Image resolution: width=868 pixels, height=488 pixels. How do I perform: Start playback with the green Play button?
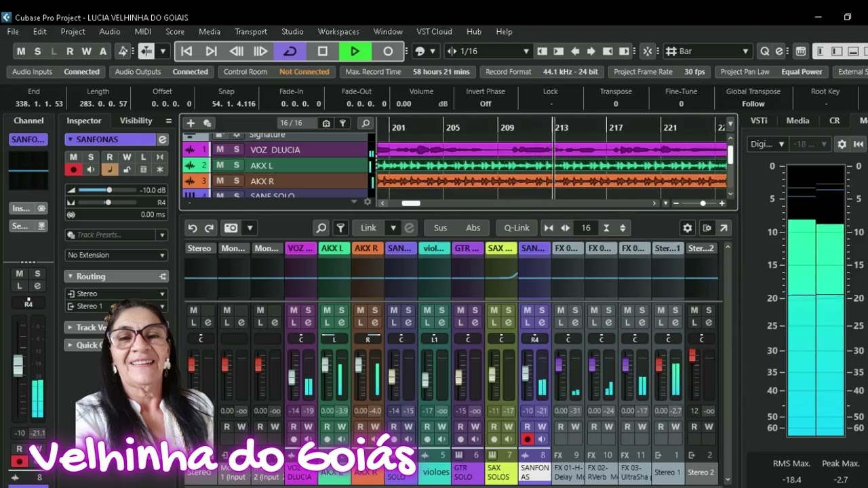(x=355, y=52)
